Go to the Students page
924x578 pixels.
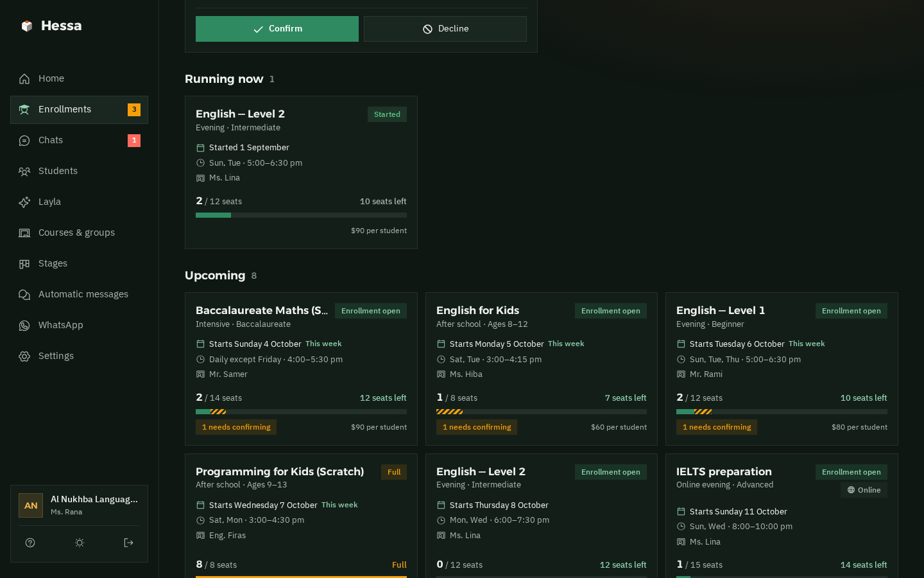click(79, 171)
